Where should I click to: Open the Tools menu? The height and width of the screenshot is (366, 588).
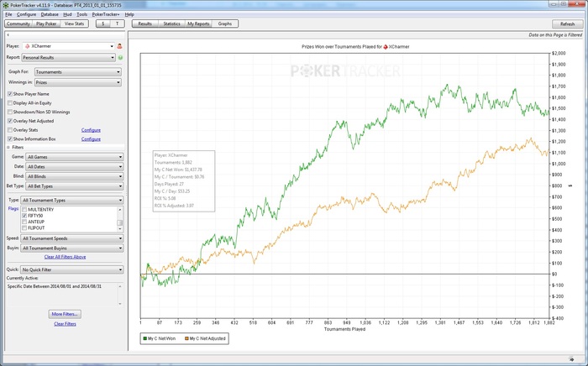(81, 14)
